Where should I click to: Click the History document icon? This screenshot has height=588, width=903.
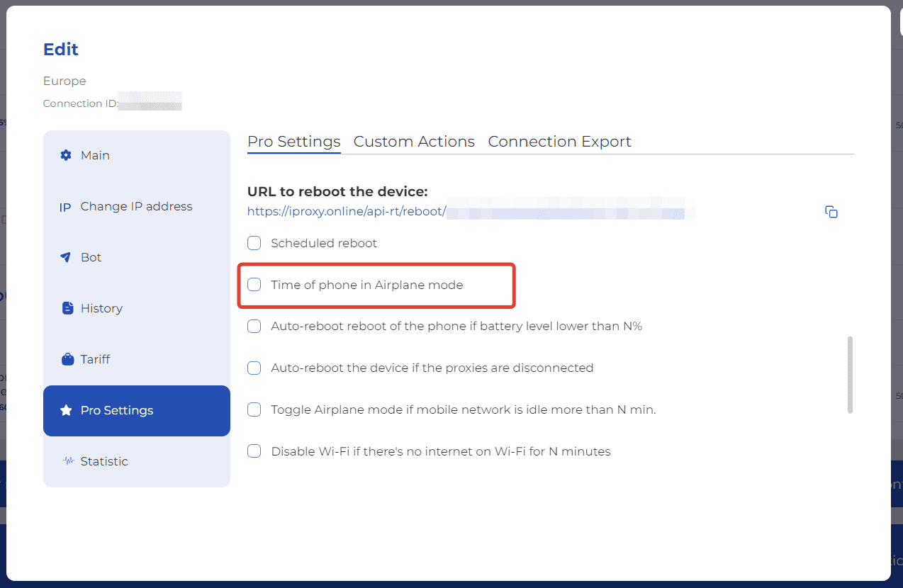click(67, 308)
